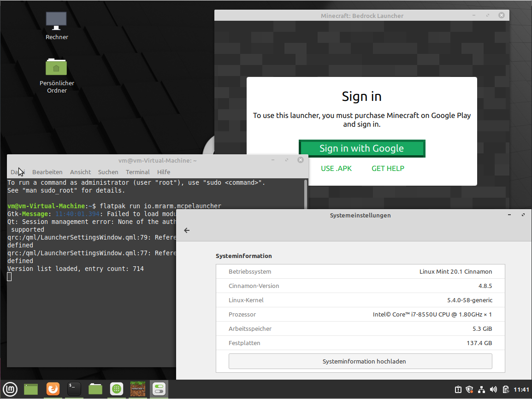Switch to Minecraft launcher taskbar icon
The image size is (532, 399).
point(138,389)
